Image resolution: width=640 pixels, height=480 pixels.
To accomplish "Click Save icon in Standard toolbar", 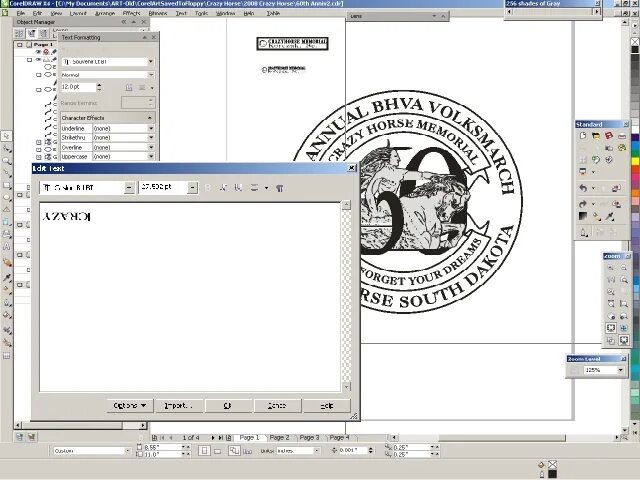I will (x=609, y=136).
